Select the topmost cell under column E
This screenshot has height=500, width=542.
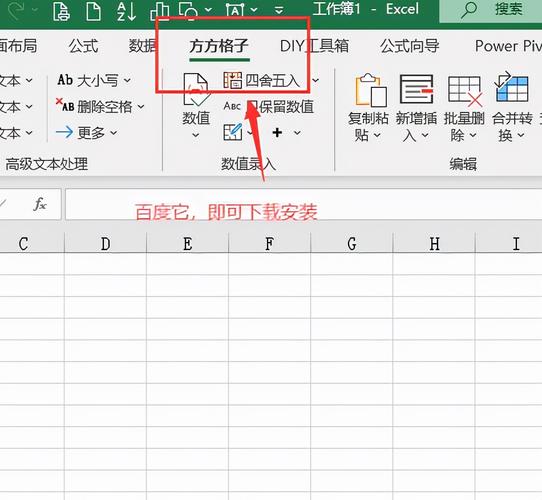187,264
